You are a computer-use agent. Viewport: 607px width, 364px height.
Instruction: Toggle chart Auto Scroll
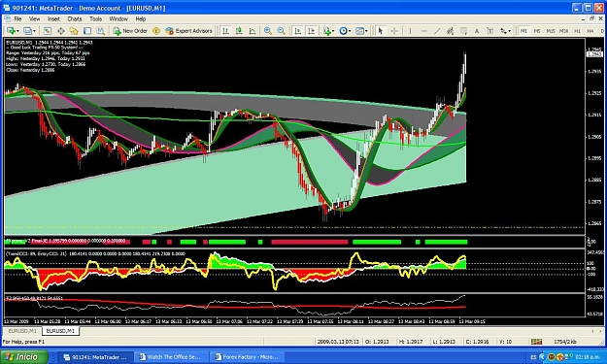[x=297, y=31]
